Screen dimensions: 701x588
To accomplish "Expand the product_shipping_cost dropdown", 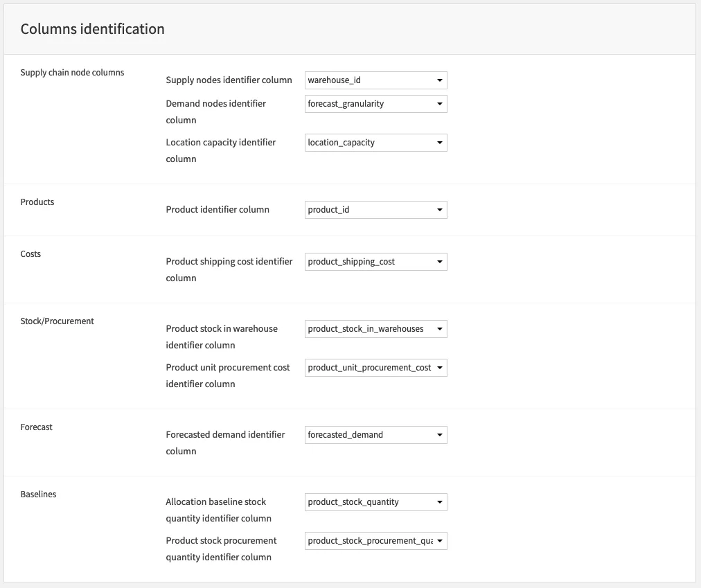I will (375, 262).
